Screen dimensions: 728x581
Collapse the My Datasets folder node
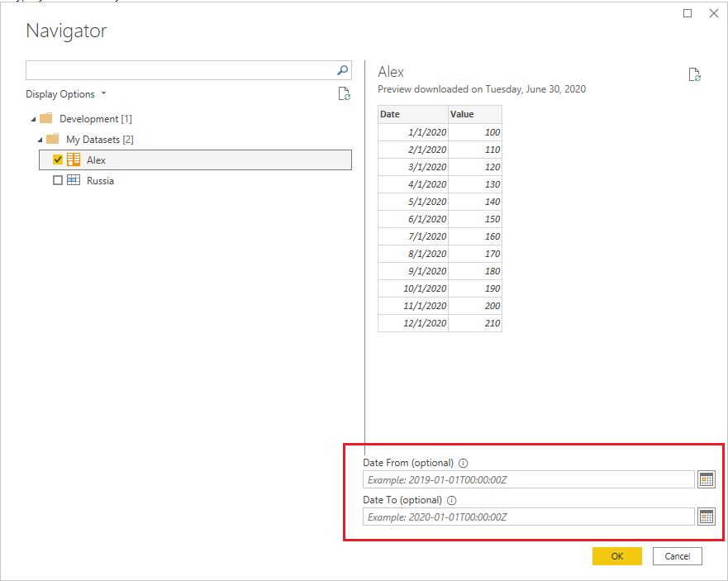[x=40, y=140]
